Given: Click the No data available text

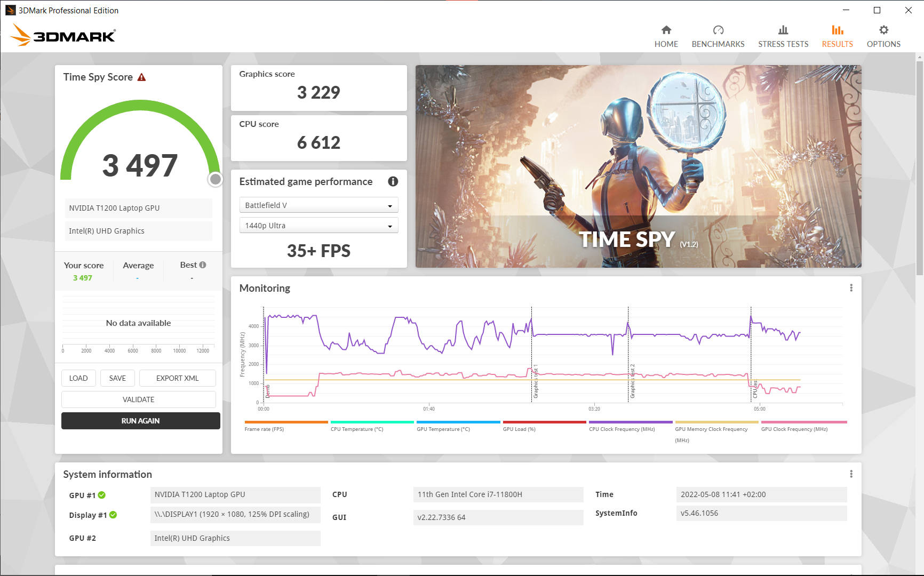Looking at the screenshot, I should [x=138, y=323].
